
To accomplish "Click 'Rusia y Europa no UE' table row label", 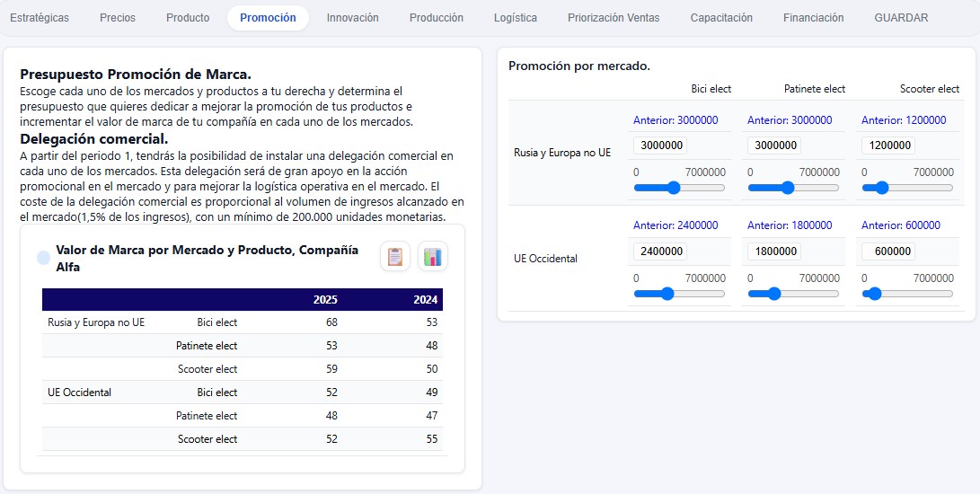I will (x=96, y=322).
